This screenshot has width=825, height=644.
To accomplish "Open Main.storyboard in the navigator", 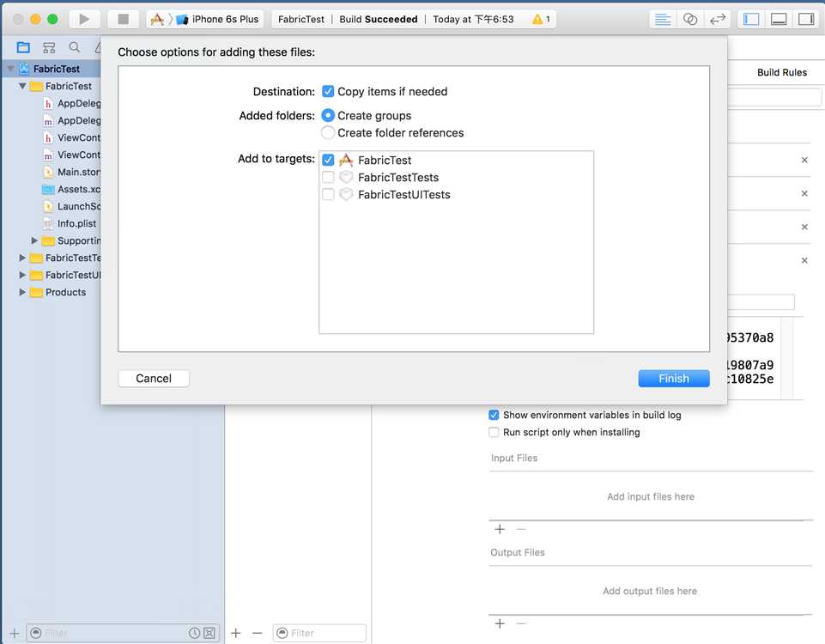I will point(71,172).
